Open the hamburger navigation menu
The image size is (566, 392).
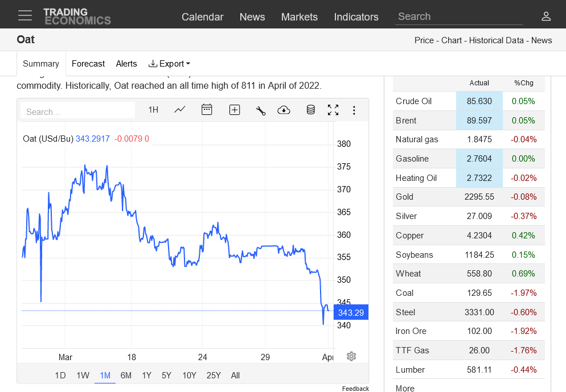click(25, 15)
